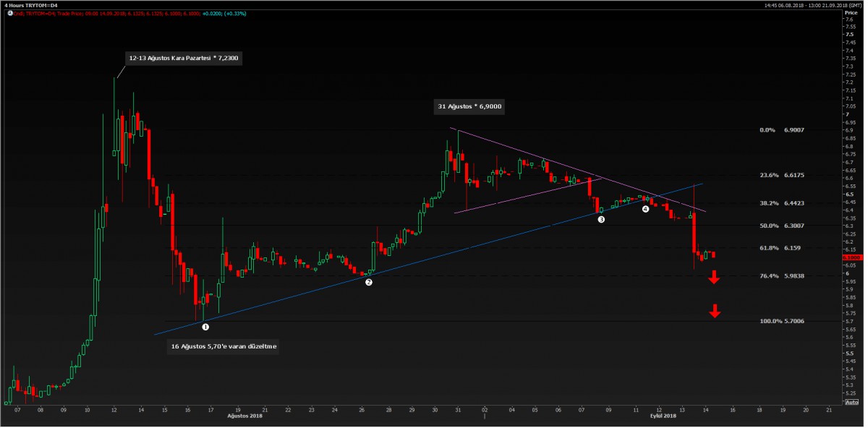The image size is (868, 428).
Task: Click the Price axis header
Action: coord(850,13)
